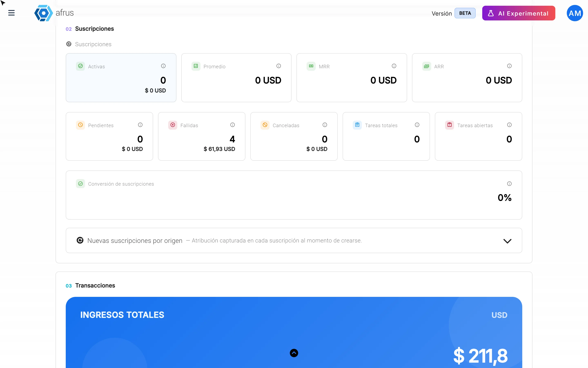This screenshot has width=588, height=368.
Task: Open the AM user avatar menu
Action: point(575,13)
